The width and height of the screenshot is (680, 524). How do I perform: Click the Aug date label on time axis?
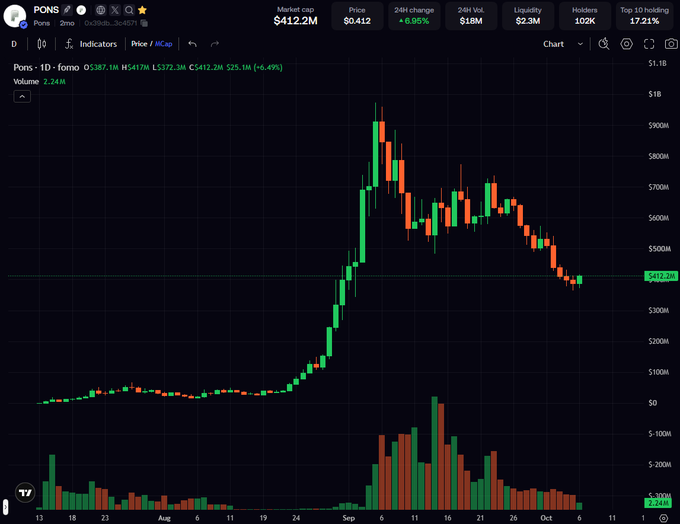click(164, 518)
